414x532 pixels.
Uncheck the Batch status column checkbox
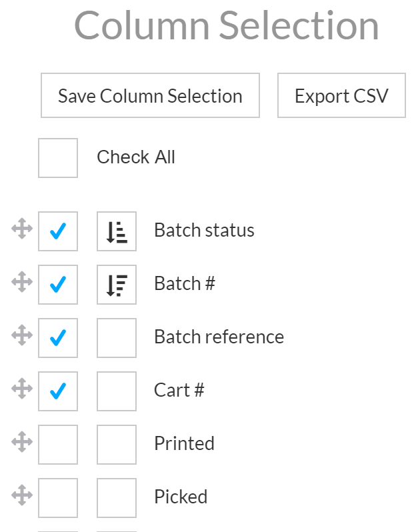pos(58,231)
